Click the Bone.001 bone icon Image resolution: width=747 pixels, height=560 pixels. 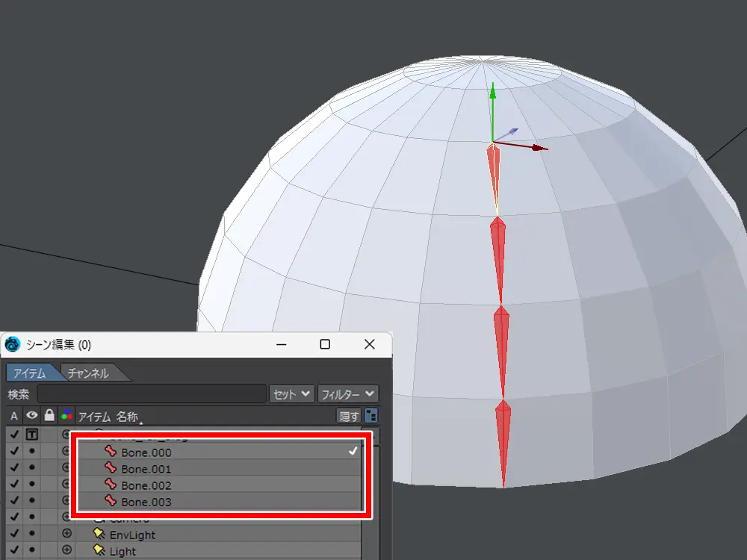coord(111,469)
